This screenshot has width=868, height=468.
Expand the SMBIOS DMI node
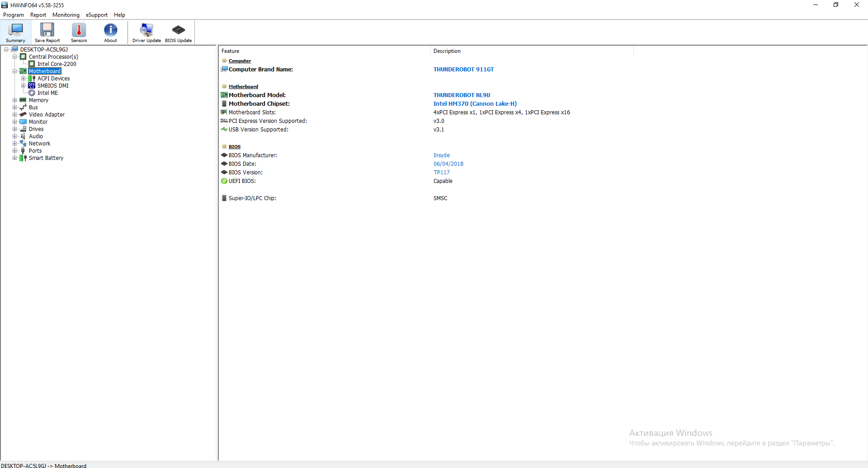[24, 86]
